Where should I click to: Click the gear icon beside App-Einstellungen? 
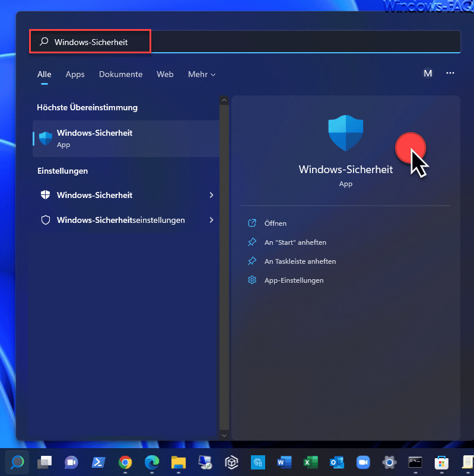pos(252,280)
